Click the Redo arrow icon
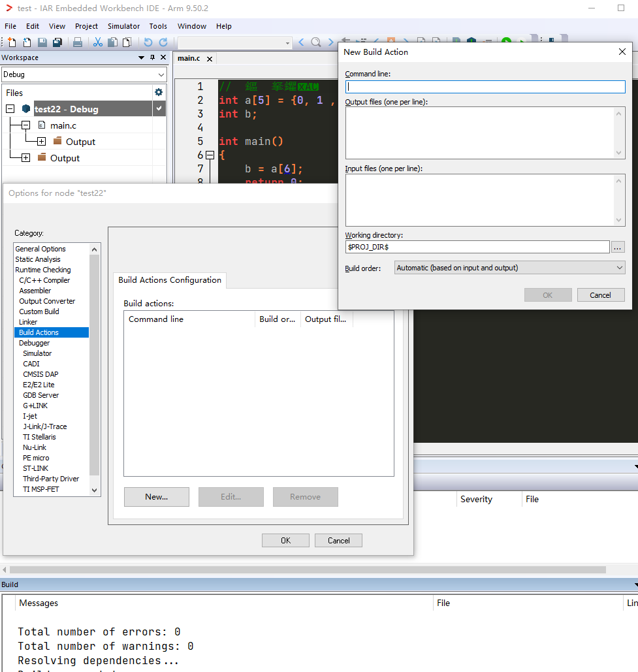Screen dimensions: 638x672 pyautogui.click(x=163, y=42)
